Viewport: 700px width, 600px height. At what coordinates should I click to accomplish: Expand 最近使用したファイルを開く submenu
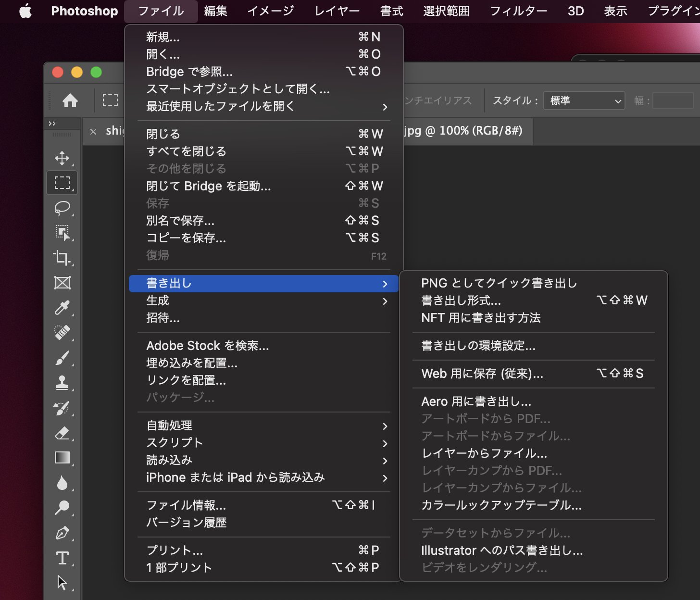click(x=263, y=106)
